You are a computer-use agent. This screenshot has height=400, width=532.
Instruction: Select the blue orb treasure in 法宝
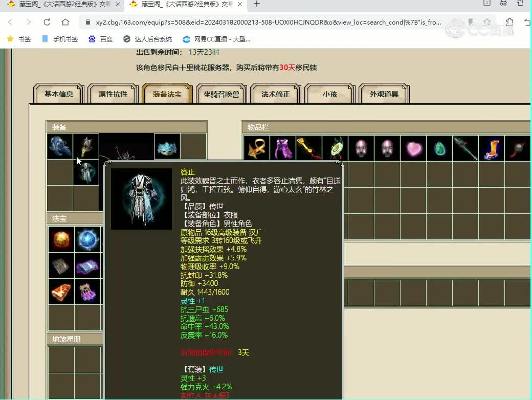pos(87,239)
